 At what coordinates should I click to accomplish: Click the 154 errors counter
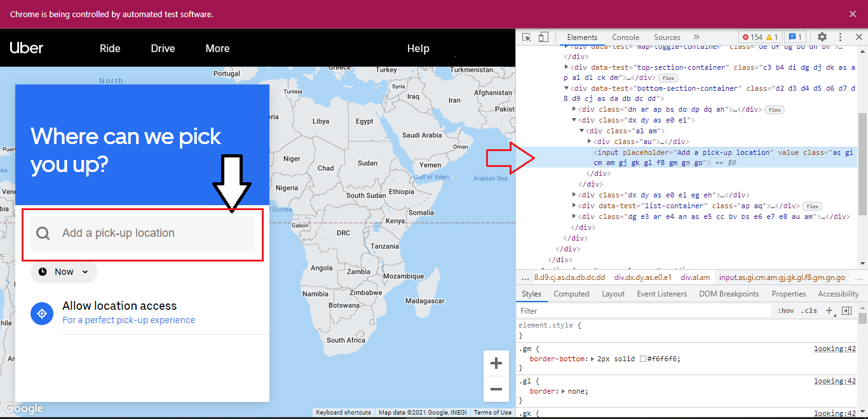click(752, 37)
